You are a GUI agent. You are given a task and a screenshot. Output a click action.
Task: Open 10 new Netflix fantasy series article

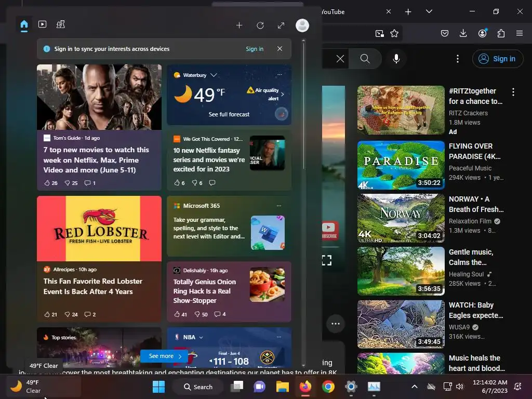209,159
